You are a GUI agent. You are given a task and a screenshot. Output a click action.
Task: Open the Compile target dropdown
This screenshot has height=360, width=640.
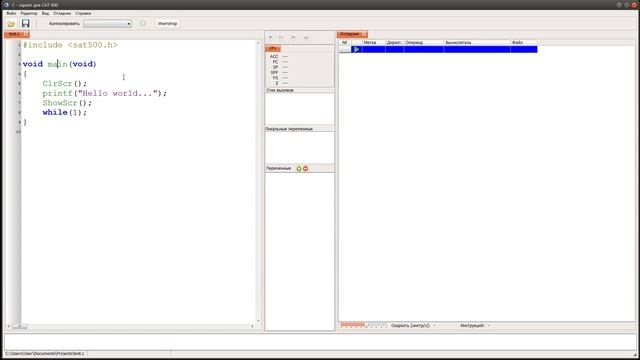107,24
